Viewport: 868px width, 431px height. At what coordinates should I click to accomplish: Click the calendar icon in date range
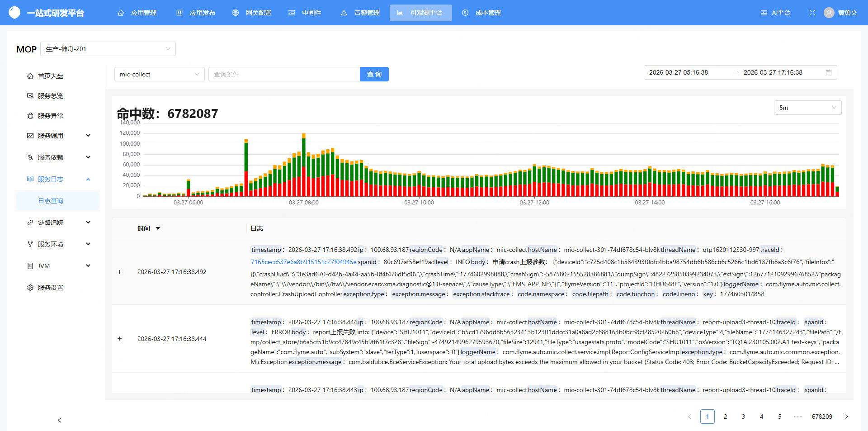[x=828, y=72]
